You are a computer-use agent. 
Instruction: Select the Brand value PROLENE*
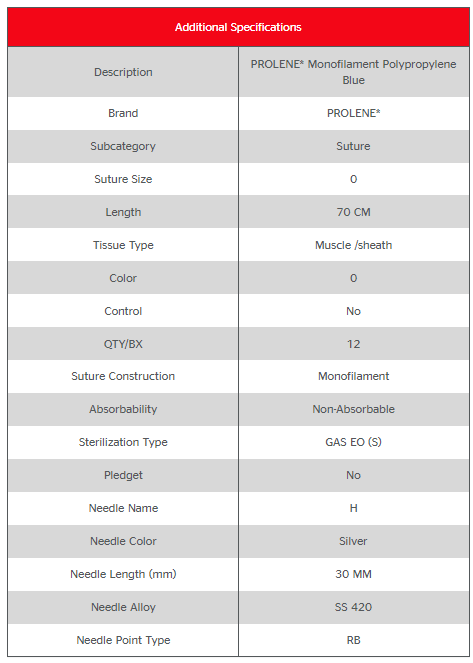[353, 113]
